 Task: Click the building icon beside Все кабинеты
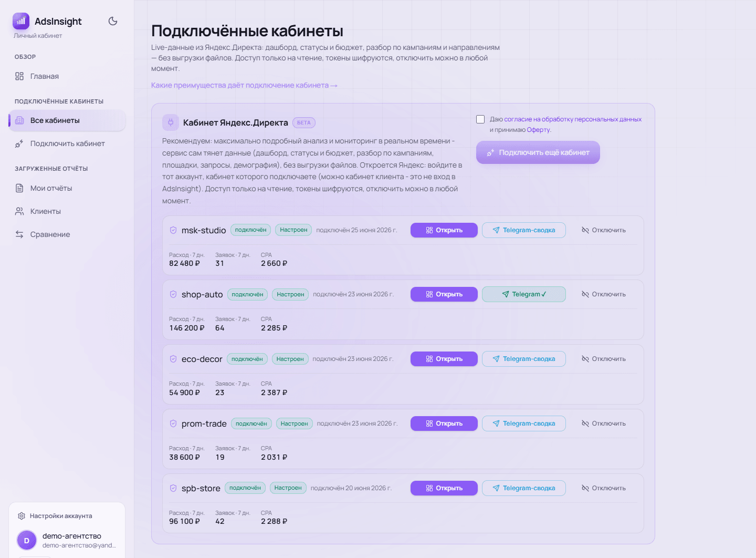[19, 120]
